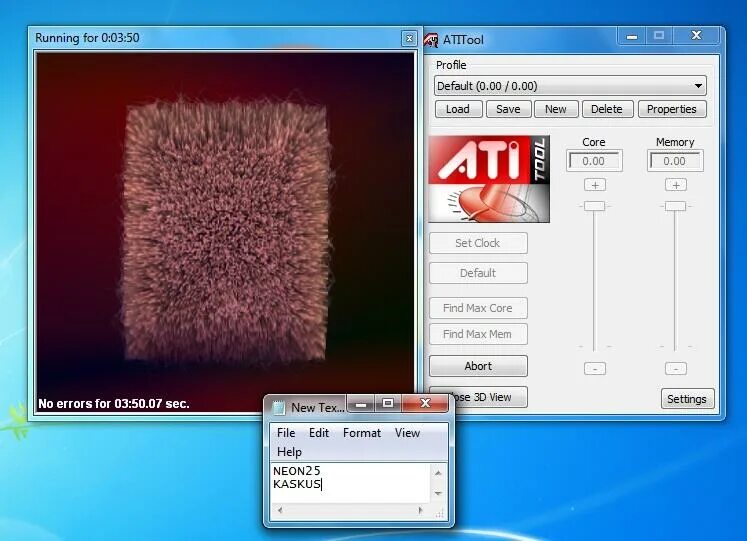Click the Find Max Core button
747x541 pixels.
click(478, 308)
